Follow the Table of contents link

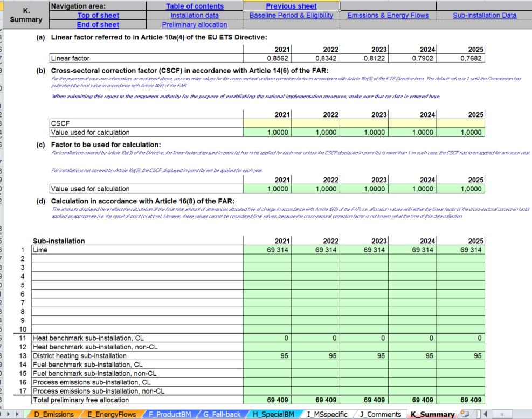pyautogui.click(x=195, y=6)
